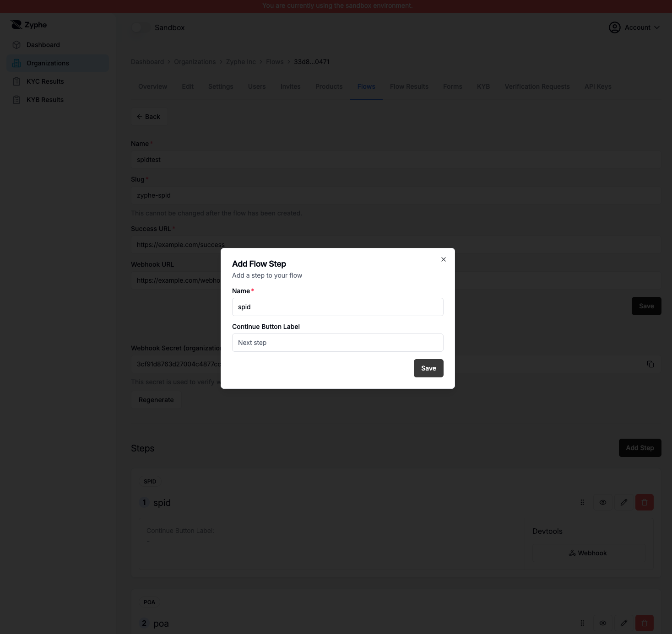Delete the spid step with the trash icon
Screen dimensions: 672x634
pyautogui.click(x=644, y=502)
